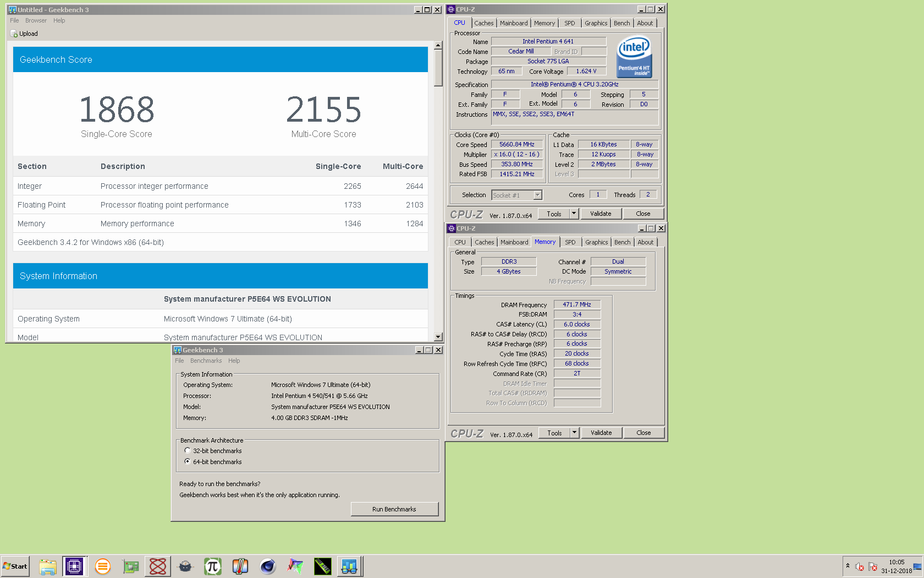This screenshot has width=924, height=578.
Task: Open the thermometer taskbar icon
Action: pyautogui.click(x=240, y=566)
